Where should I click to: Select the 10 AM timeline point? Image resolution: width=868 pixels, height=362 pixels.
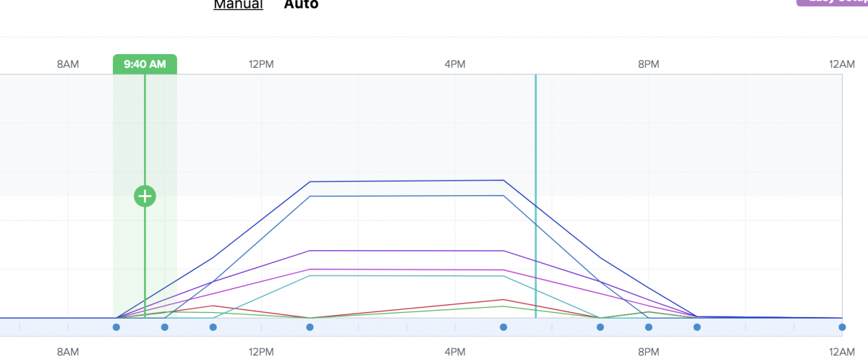pyautogui.click(x=165, y=327)
